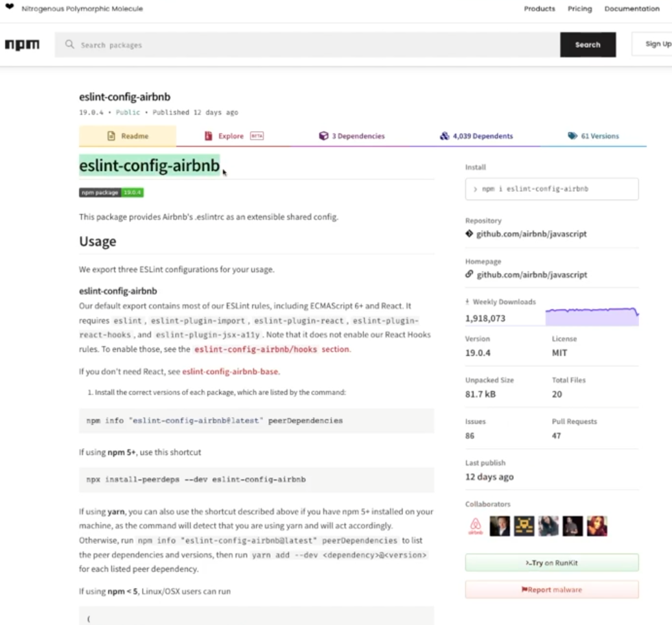
Task: Open the 3 Dependencies tab
Action: click(x=352, y=136)
